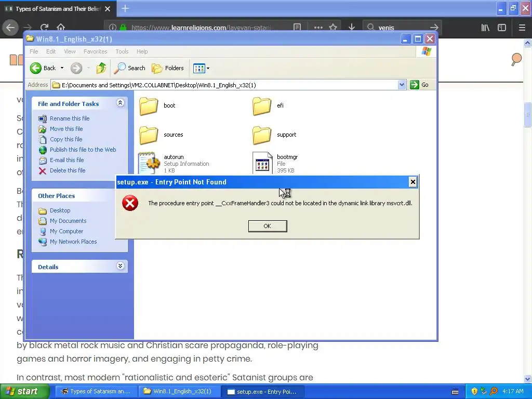Viewport: 532px width, 399px height.
Task: Click the Search button in Explorer toolbar
Action: pyautogui.click(x=129, y=68)
